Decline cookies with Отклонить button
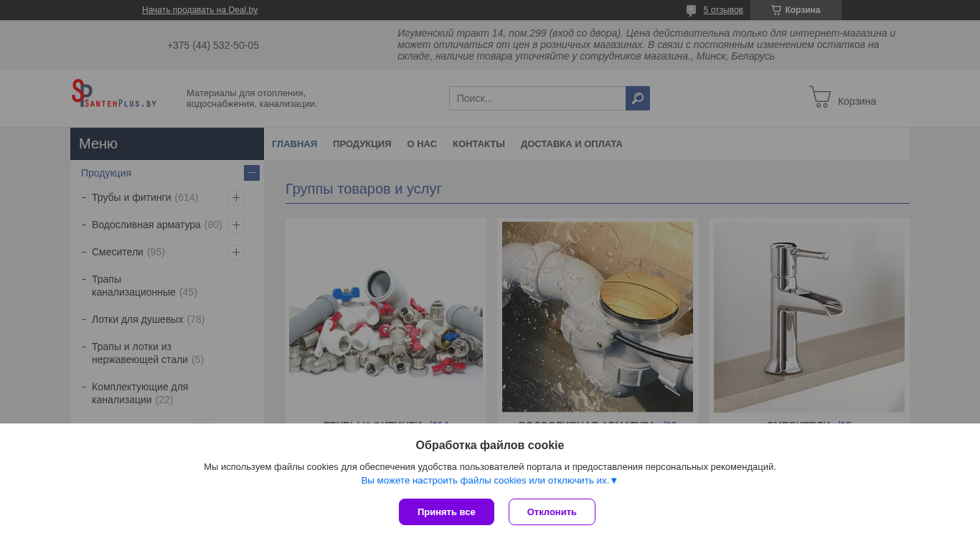This screenshot has width=980, height=551. (552, 512)
